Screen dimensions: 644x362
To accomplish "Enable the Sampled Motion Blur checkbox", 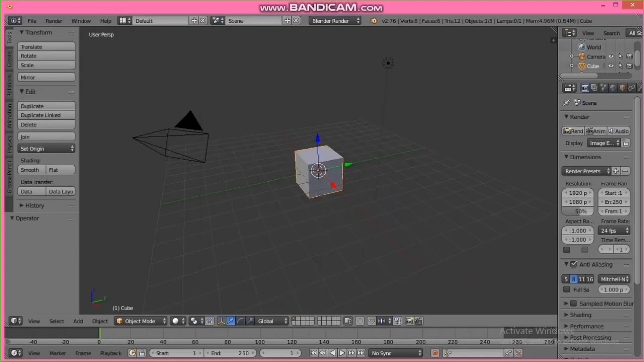I will 573,303.
